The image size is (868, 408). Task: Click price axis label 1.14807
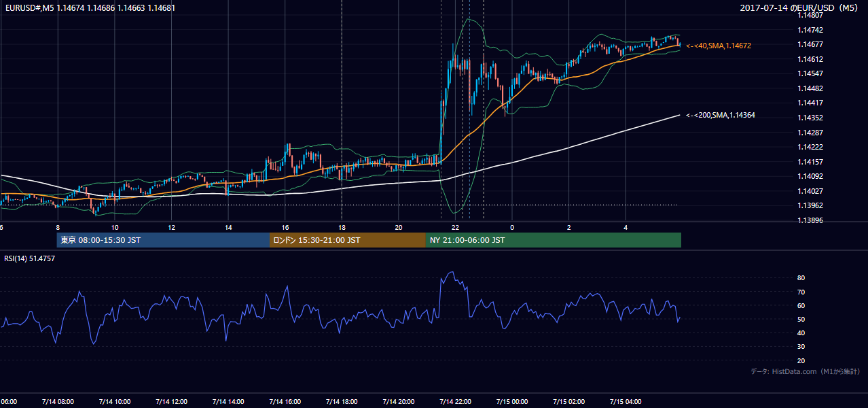[810, 15]
